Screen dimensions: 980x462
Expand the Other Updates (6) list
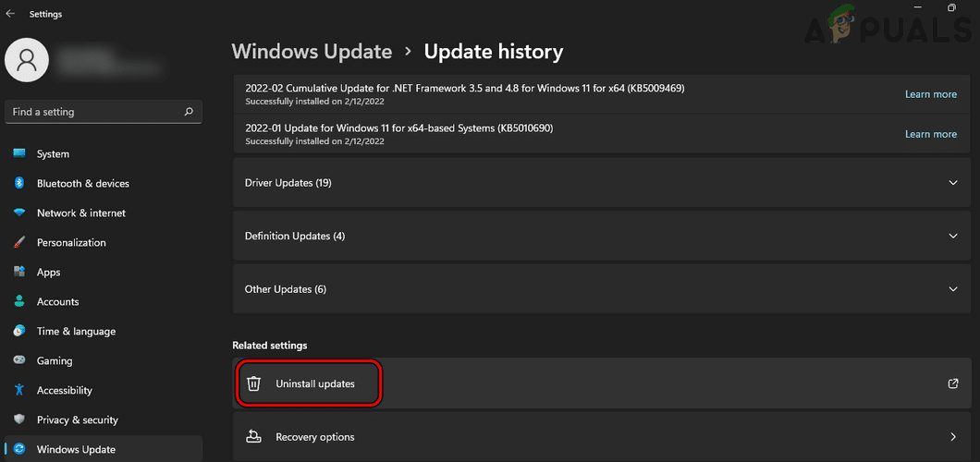[x=953, y=289]
